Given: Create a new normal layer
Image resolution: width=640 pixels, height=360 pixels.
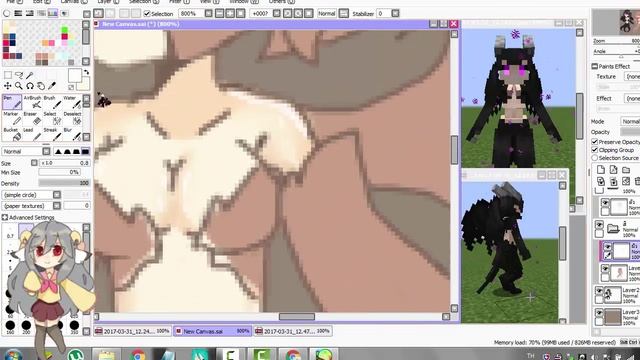Looking at the screenshot, I should 601,170.
